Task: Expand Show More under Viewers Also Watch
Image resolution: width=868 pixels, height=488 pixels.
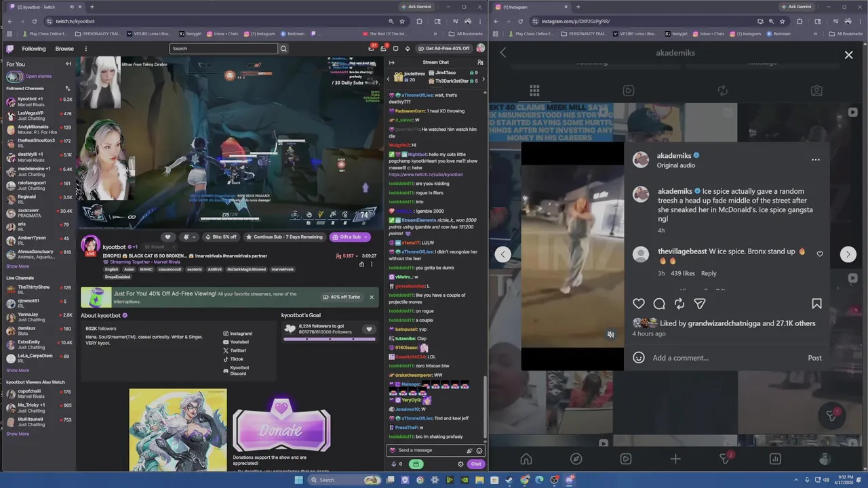Action: click(18, 434)
